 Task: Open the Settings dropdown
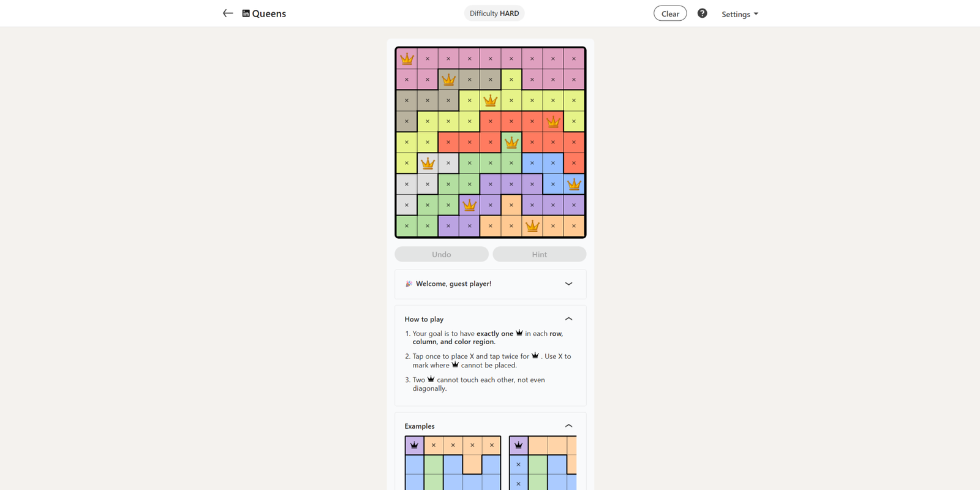click(x=739, y=14)
